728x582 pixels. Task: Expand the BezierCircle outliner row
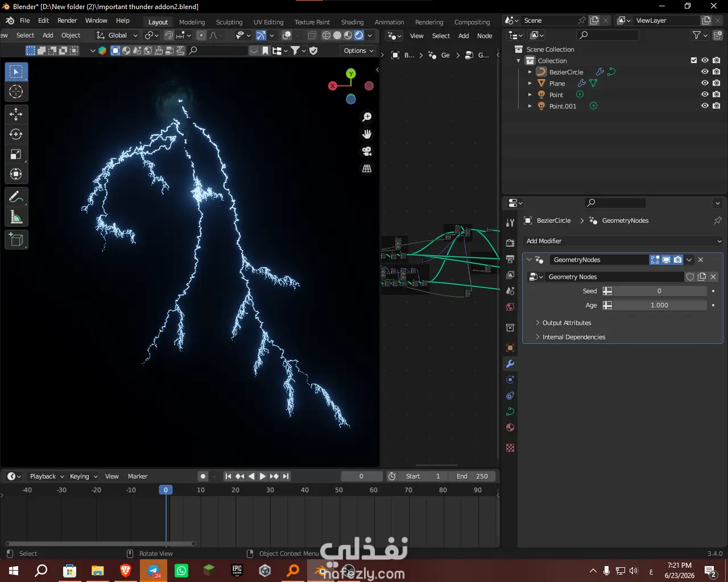[530, 72]
